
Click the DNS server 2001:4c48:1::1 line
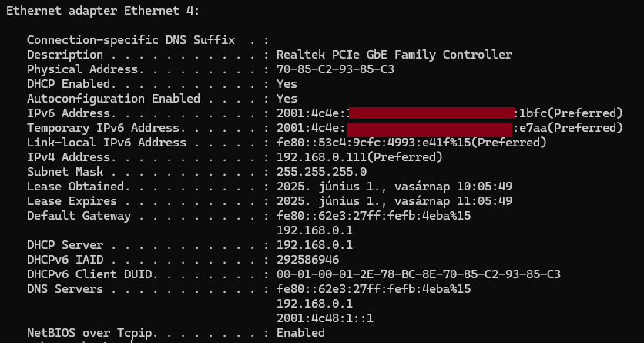click(325, 318)
